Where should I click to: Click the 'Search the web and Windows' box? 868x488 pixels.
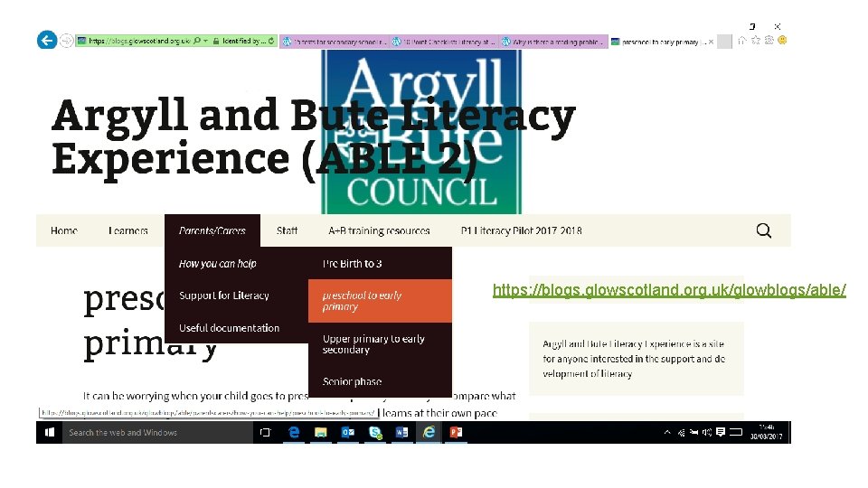157,433
